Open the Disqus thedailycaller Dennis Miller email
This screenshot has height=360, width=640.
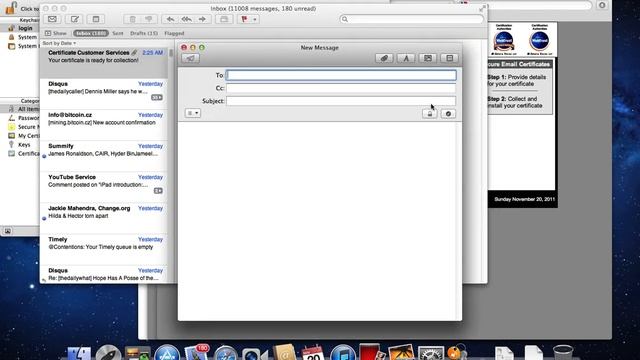(x=104, y=94)
